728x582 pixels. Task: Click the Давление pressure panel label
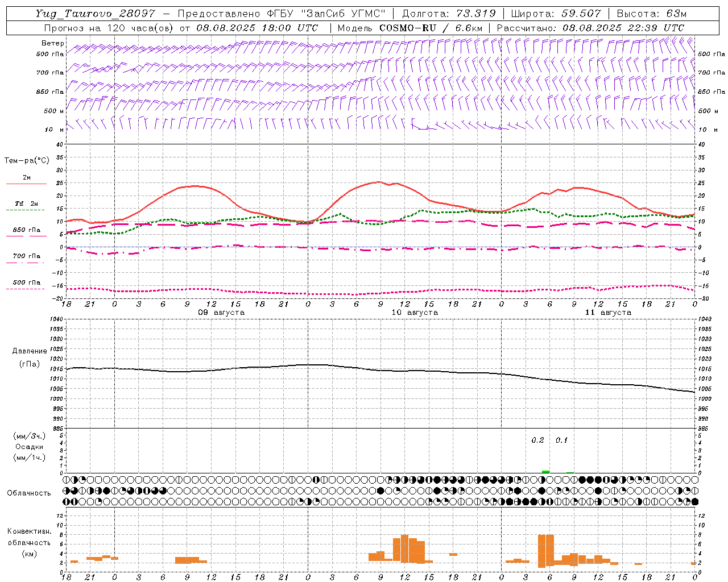30,351
